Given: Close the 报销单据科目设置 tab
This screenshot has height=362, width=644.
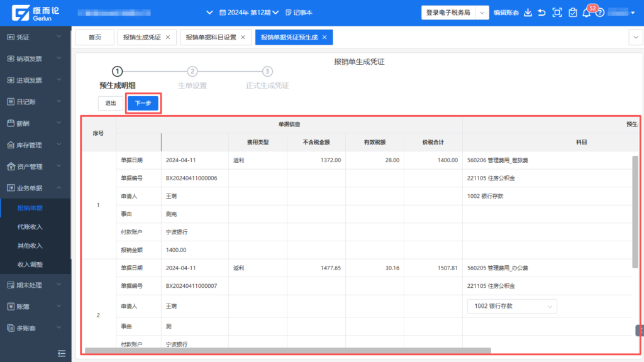Looking at the screenshot, I should coord(243,38).
